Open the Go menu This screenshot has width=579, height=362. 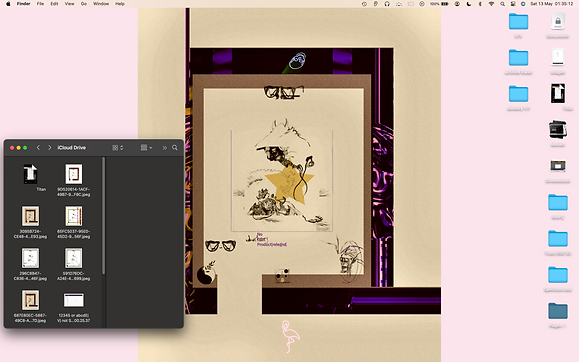pyautogui.click(x=84, y=4)
